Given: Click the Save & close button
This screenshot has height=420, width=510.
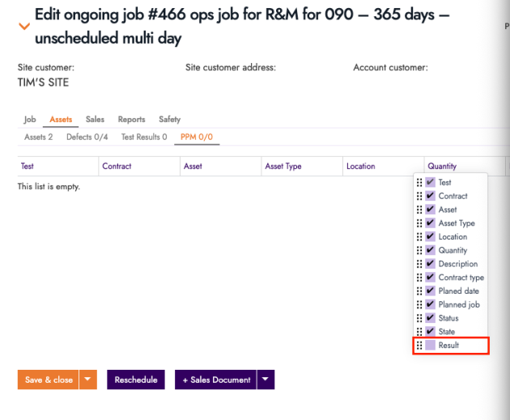Looking at the screenshot, I should pyautogui.click(x=49, y=380).
